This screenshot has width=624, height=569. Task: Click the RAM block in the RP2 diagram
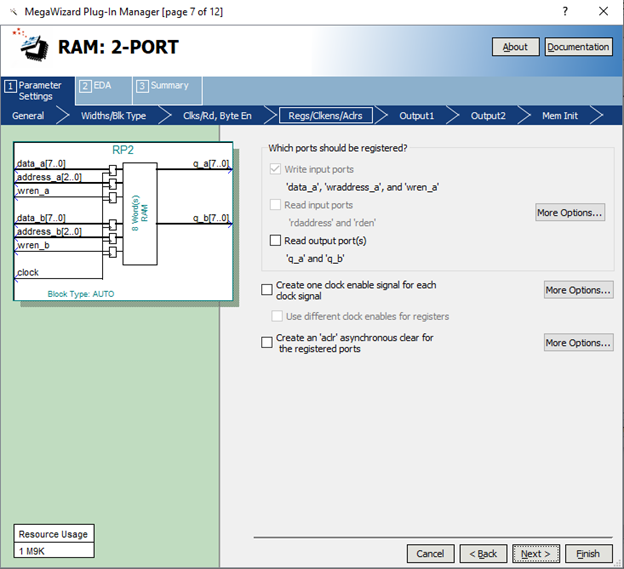coord(139,214)
